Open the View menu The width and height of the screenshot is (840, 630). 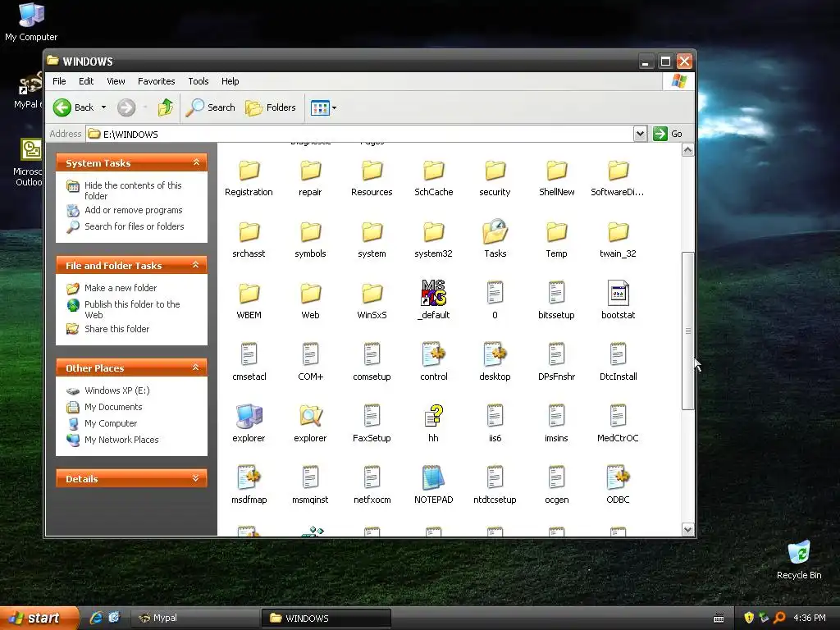[x=116, y=81]
